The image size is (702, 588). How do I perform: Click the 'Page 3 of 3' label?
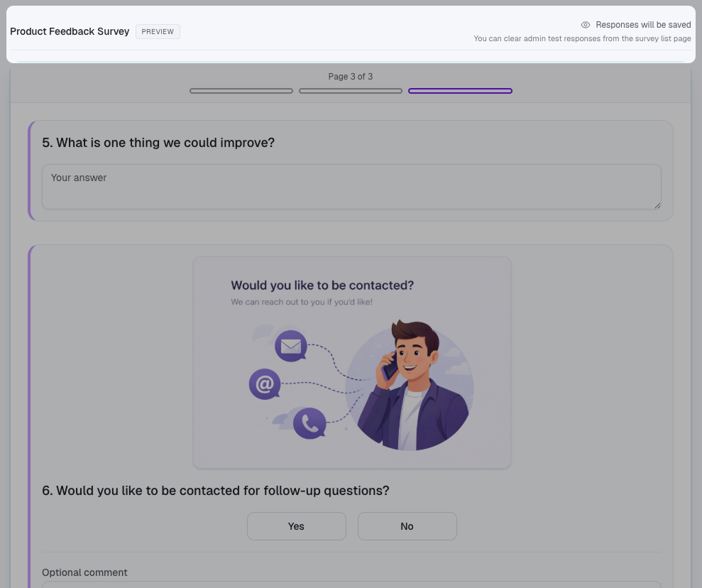click(351, 76)
